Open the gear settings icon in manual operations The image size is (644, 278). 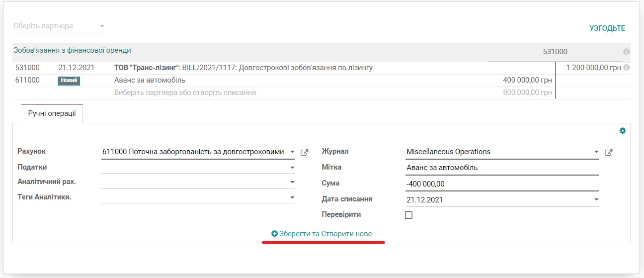click(622, 131)
